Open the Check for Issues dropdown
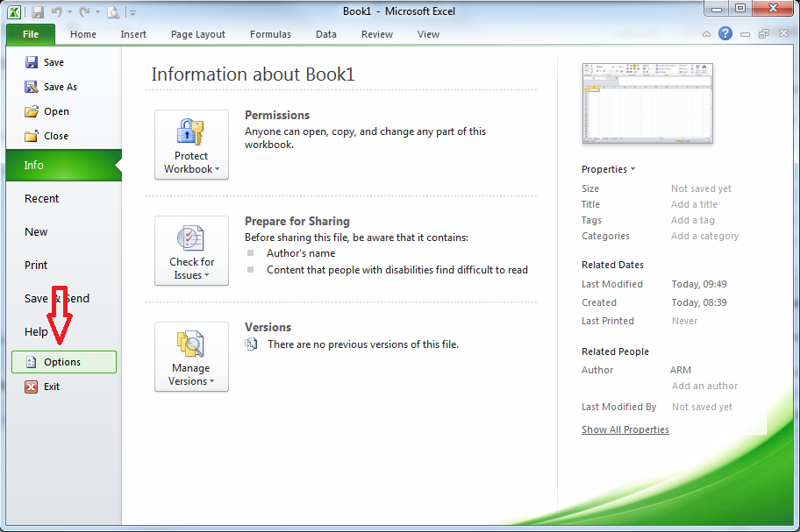The height and width of the screenshot is (532, 800). click(x=191, y=251)
